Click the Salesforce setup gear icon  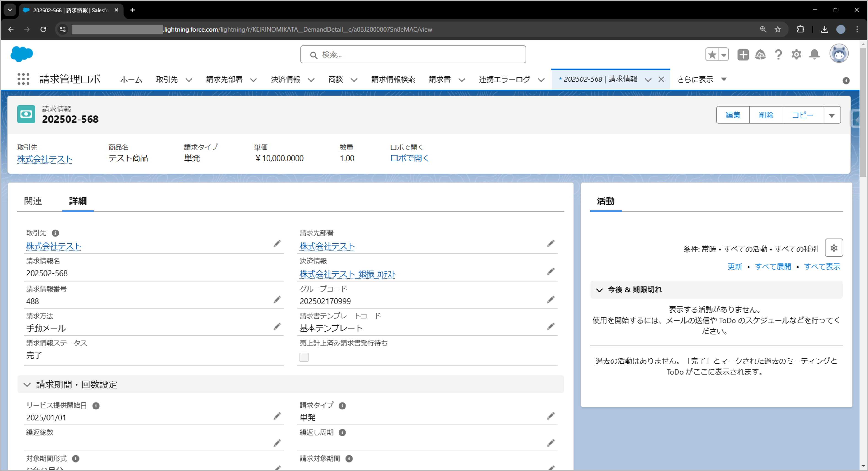796,55
